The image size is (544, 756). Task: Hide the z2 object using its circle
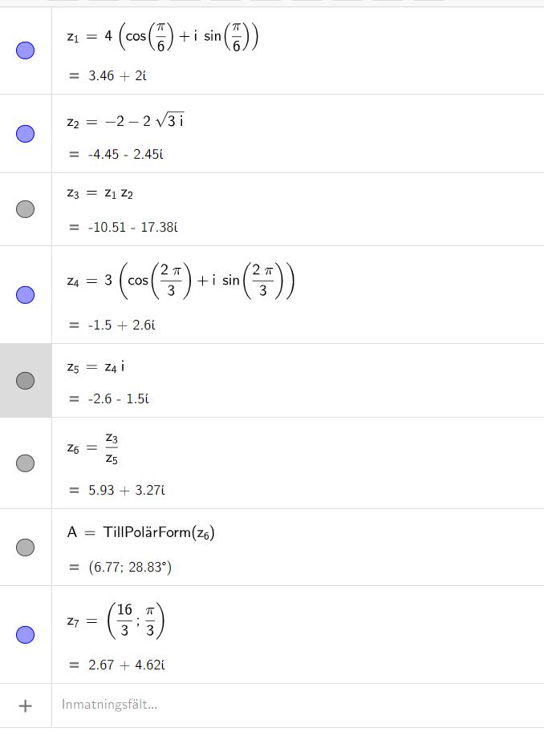pos(26,134)
